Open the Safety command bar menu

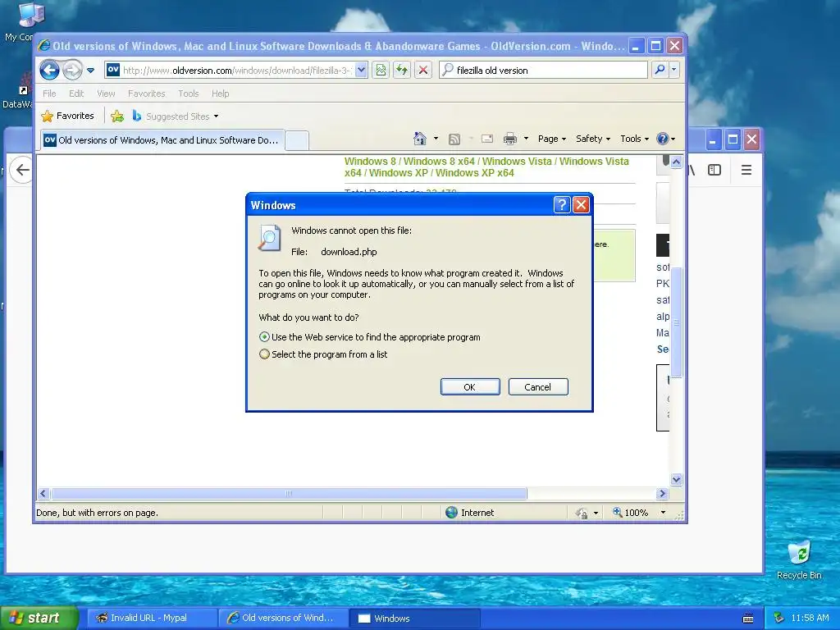(593, 139)
